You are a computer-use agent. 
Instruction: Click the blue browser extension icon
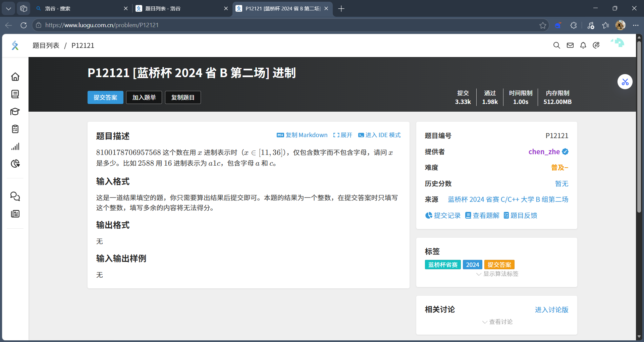tap(558, 25)
